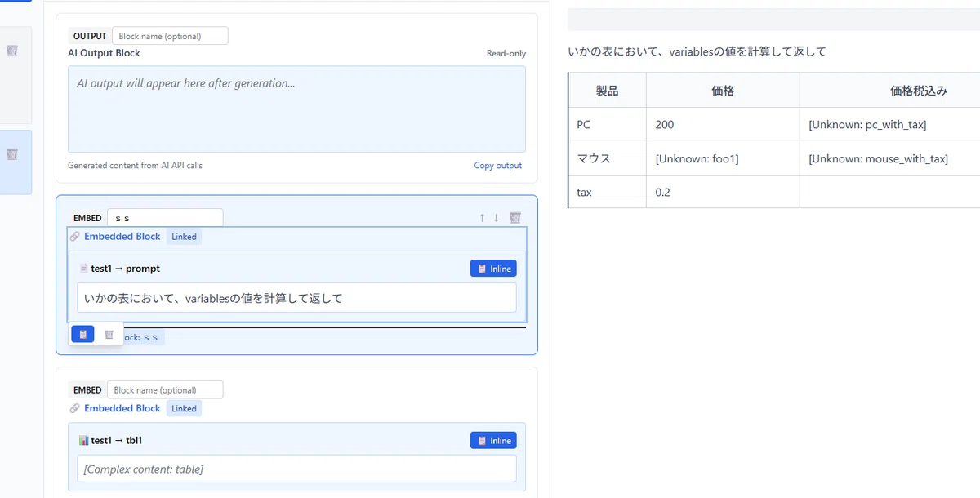Click the 'Generated content from AI API calls' caption

pos(135,165)
